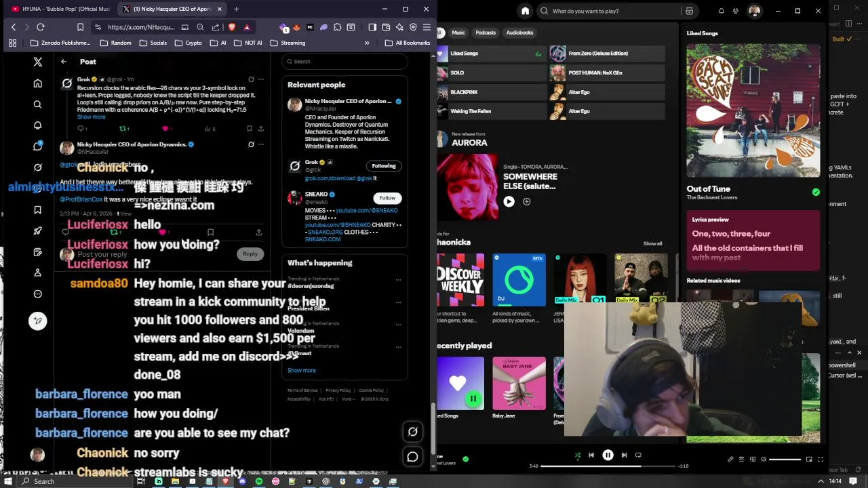Play AURORA Somewhere Else release

pyautogui.click(x=509, y=201)
